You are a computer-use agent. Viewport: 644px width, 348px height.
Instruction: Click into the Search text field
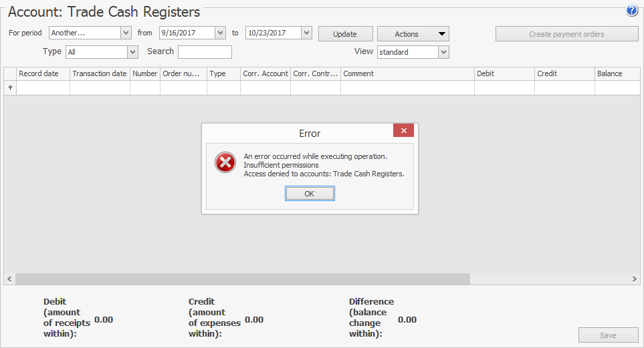click(205, 52)
